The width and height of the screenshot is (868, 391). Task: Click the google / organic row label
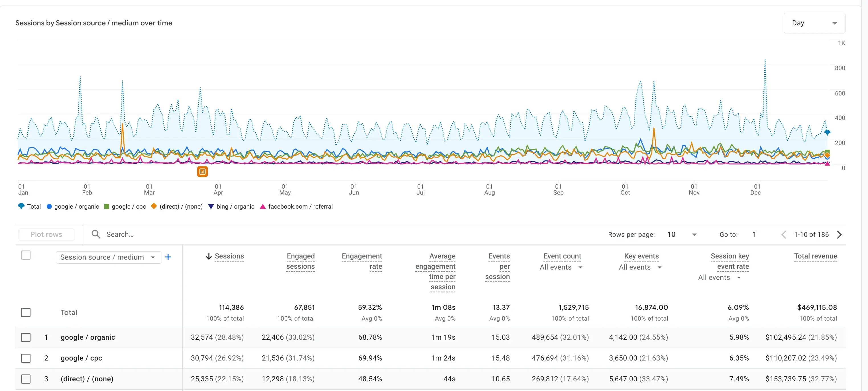[x=87, y=337]
